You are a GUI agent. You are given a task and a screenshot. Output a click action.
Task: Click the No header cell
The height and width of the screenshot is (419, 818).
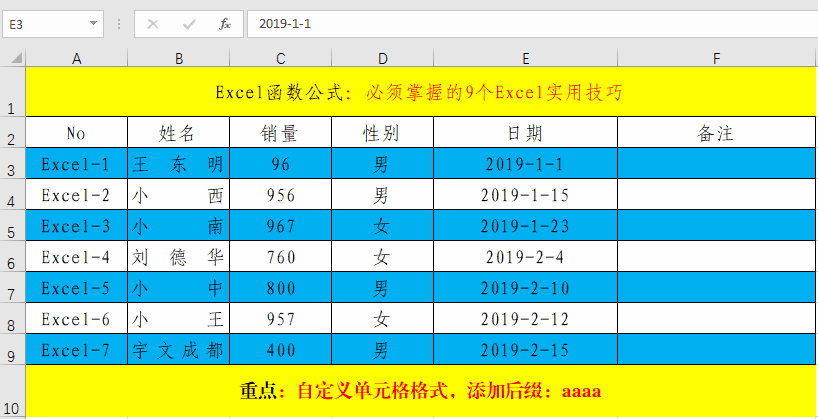pos(77,133)
